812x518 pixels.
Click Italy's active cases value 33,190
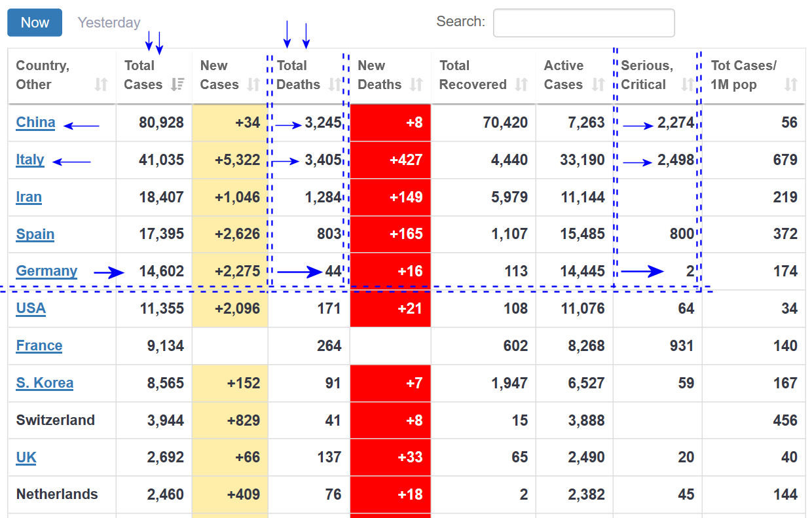tap(582, 160)
